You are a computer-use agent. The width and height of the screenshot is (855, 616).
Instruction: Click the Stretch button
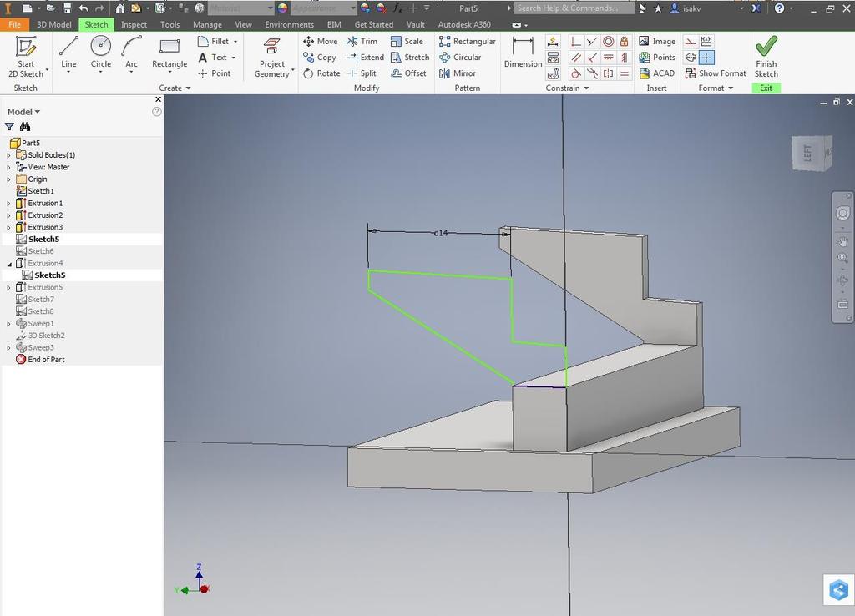tap(410, 58)
